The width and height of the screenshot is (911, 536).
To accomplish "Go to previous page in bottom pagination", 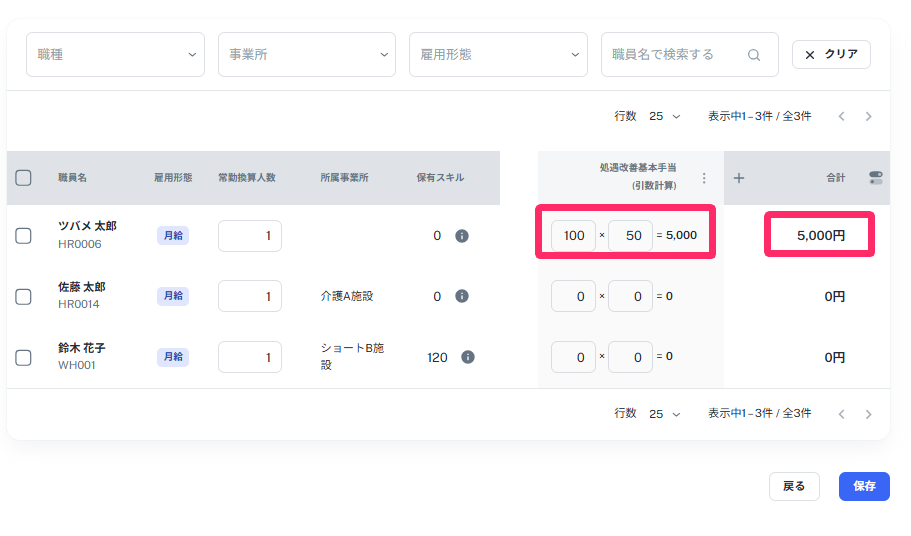I will 842,413.
